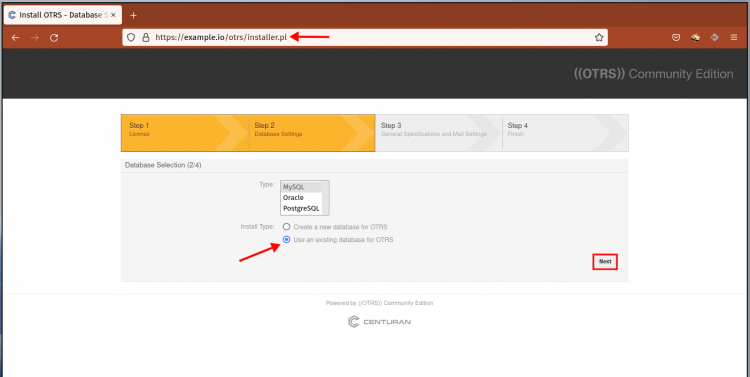The image size is (750, 377).
Task: Click Step 4 Finish step
Action: pyautogui.click(x=564, y=133)
